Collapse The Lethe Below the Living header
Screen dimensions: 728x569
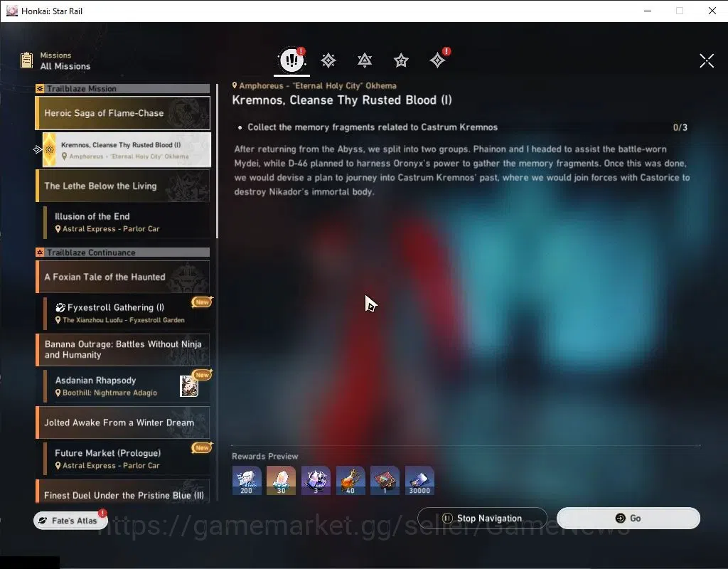[x=123, y=186]
